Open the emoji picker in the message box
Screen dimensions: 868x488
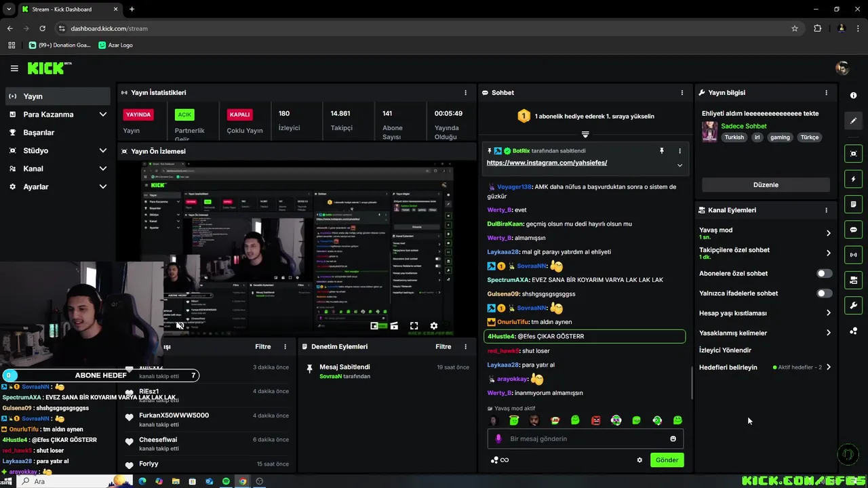point(673,439)
